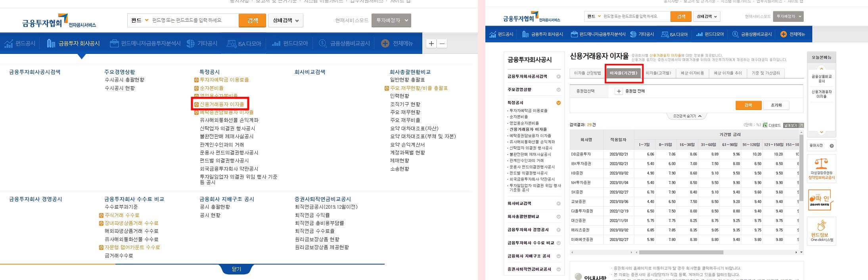Click orange 검색 button in filter box
The image size is (868, 280).
tap(748, 105)
